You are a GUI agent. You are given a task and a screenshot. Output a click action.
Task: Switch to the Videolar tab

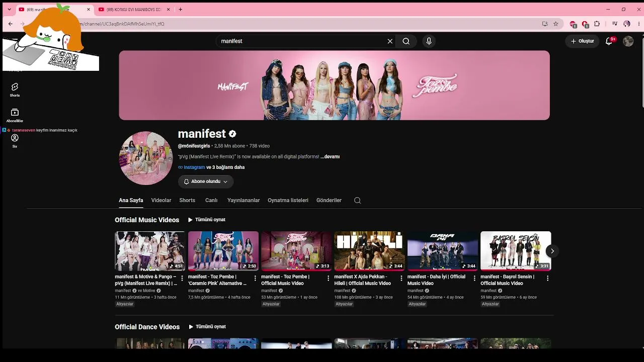click(x=161, y=200)
